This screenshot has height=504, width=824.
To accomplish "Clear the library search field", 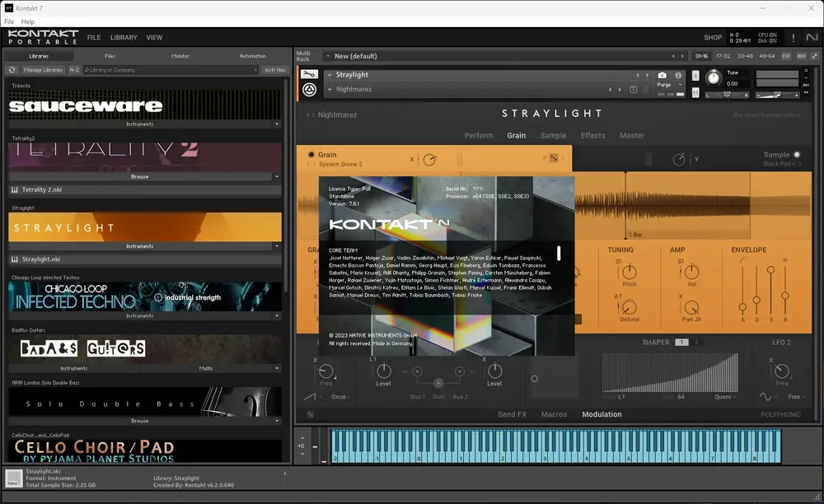I will (256, 70).
